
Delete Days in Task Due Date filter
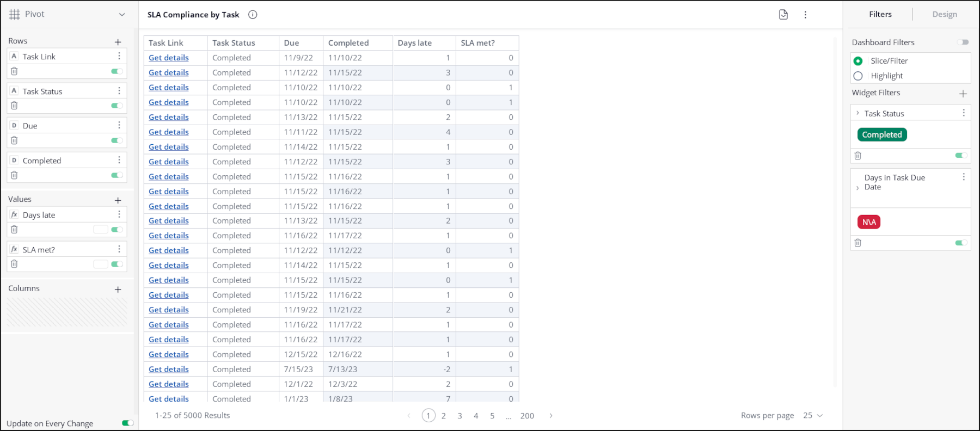point(858,243)
